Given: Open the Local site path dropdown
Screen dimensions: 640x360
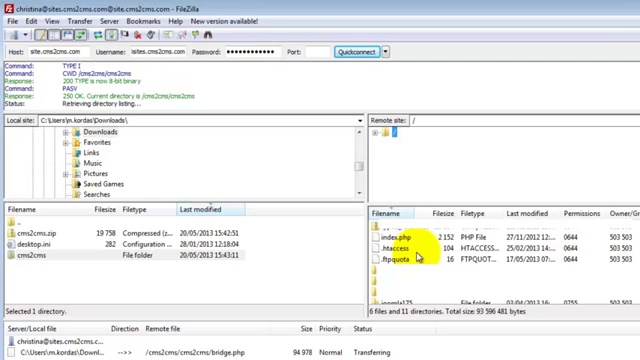Looking at the screenshot, I should (x=360, y=120).
